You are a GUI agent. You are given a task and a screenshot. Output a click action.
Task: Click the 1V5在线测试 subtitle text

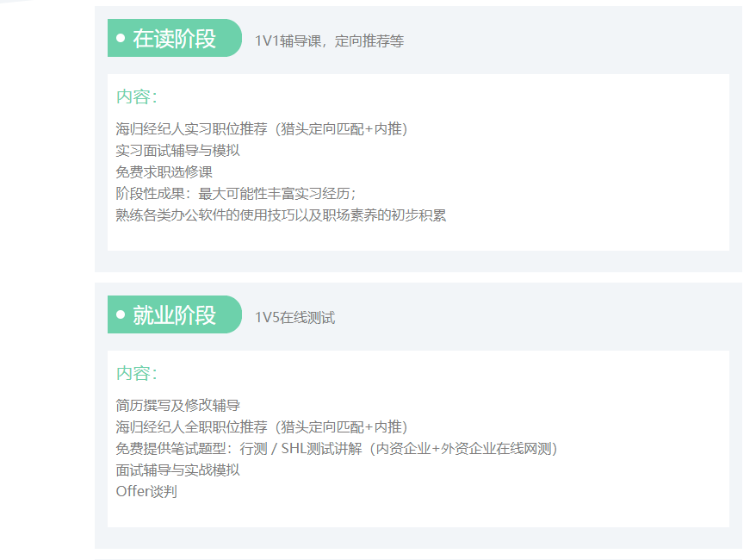click(294, 318)
